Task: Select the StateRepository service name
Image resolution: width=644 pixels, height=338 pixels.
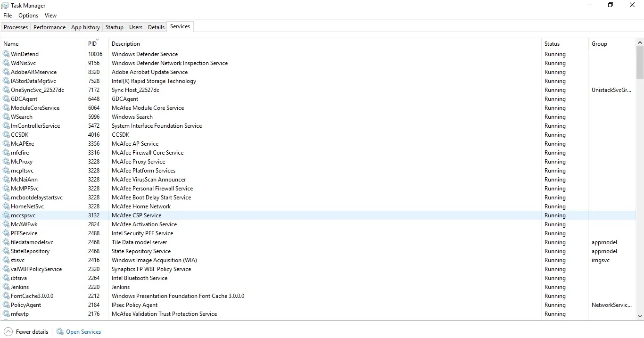Action: coord(30,251)
